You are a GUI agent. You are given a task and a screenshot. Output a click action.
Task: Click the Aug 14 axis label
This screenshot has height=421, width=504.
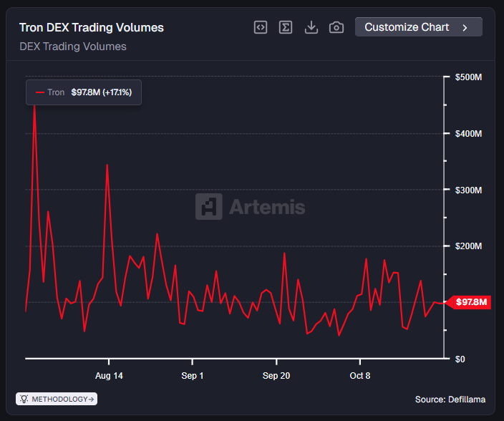(x=109, y=376)
